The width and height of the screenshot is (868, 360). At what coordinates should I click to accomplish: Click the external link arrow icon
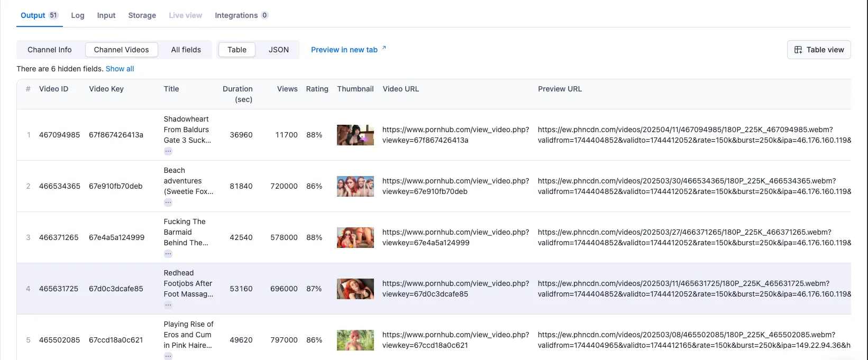(384, 48)
